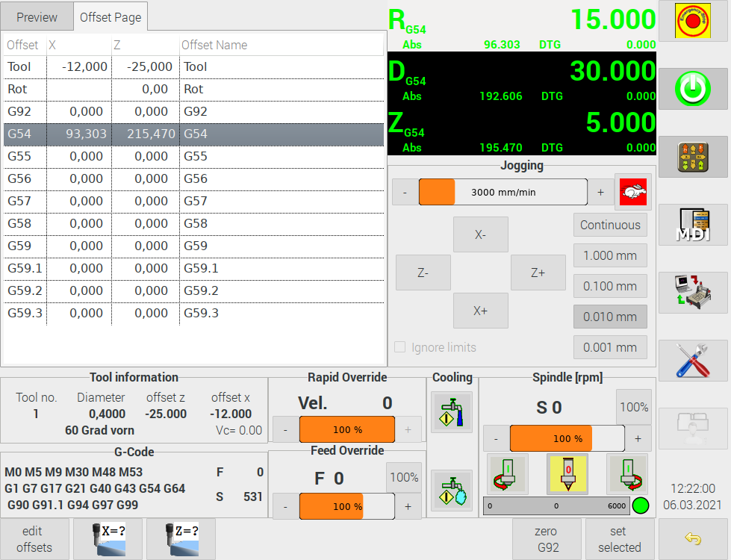731x560 pixels.
Task: Enable the Ignore limits checkbox
Action: pos(400,347)
